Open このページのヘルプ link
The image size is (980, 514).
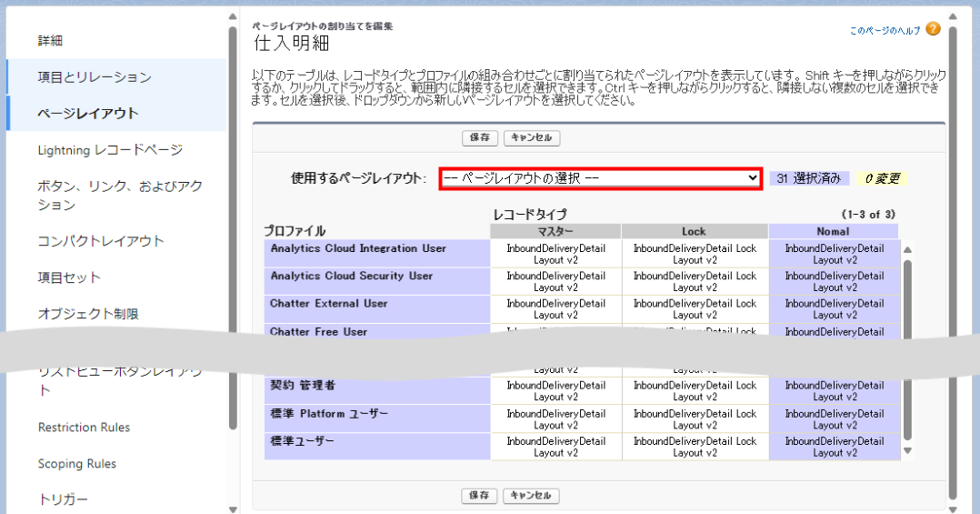click(885, 30)
